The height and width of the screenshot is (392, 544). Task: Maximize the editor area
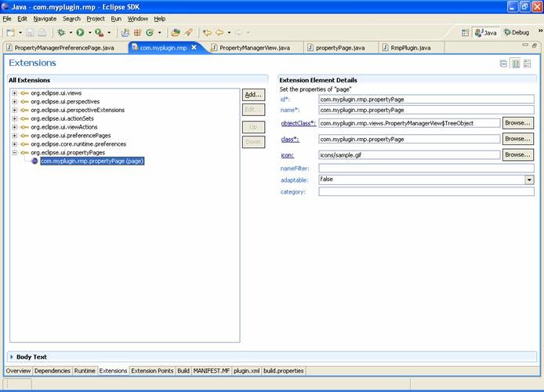535,45
